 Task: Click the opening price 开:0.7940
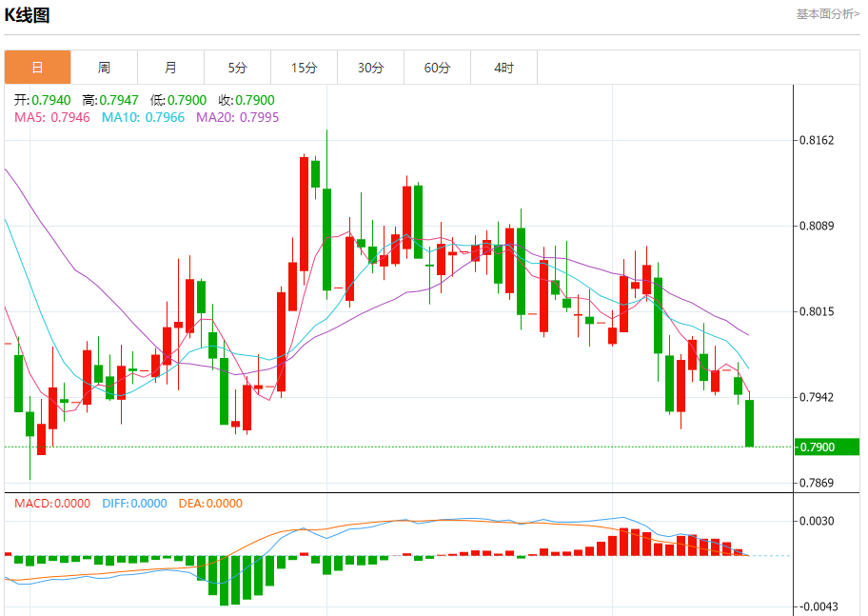(43, 100)
